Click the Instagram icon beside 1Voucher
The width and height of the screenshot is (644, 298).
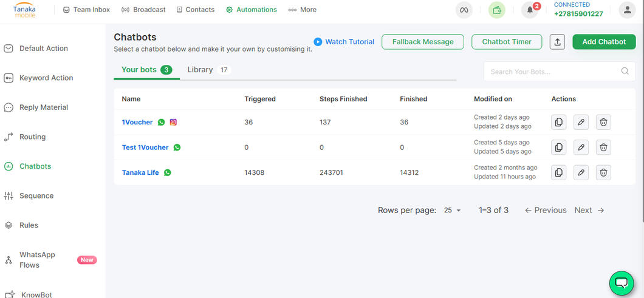click(x=173, y=122)
